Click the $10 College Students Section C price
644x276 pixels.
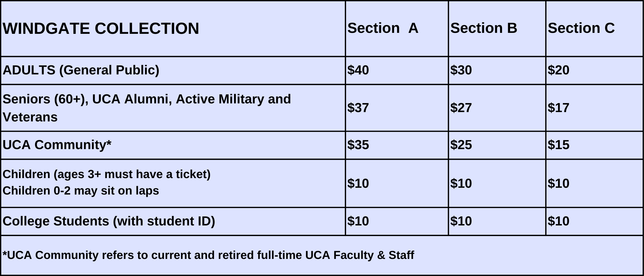tap(558, 221)
